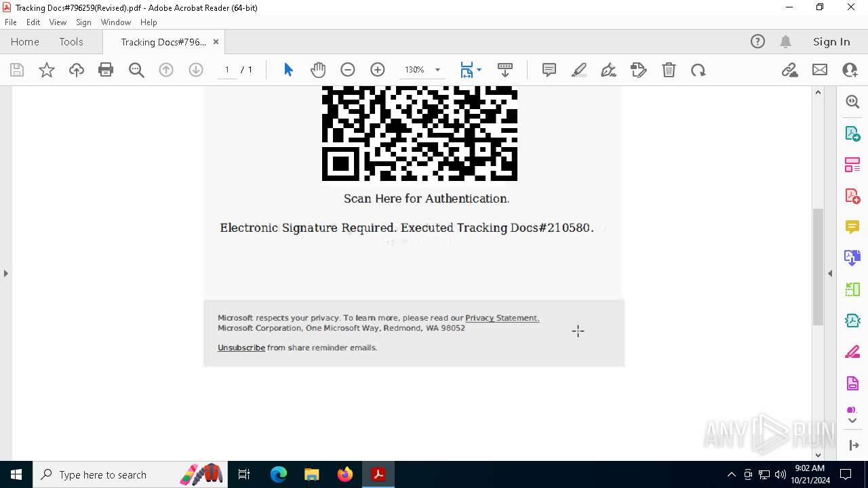Click the QR code image in document
The width and height of the screenshot is (868, 488).
pyautogui.click(x=420, y=134)
